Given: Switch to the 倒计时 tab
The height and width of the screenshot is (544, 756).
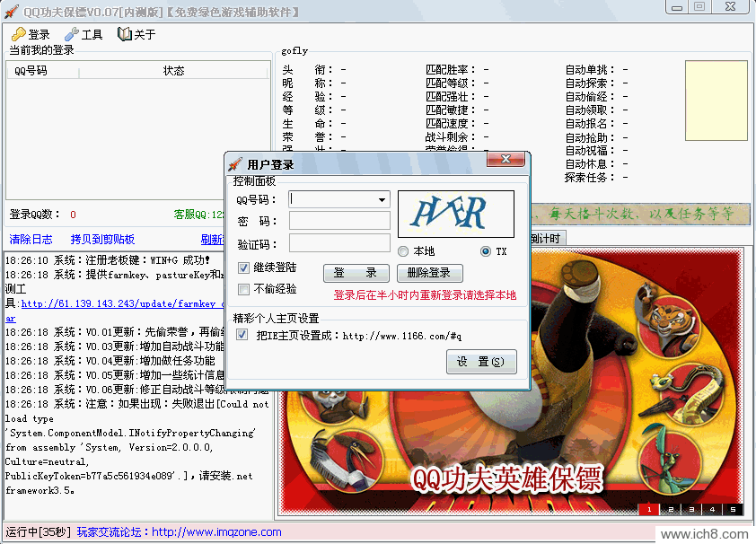Looking at the screenshot, I should pyautogui.click(x=547, y=239).
